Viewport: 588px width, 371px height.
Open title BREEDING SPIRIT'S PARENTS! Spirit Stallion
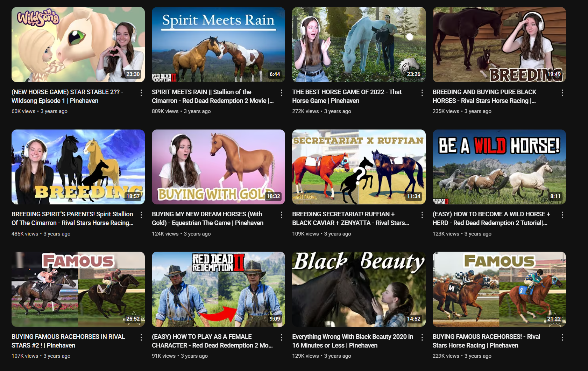tap(73, 218)
